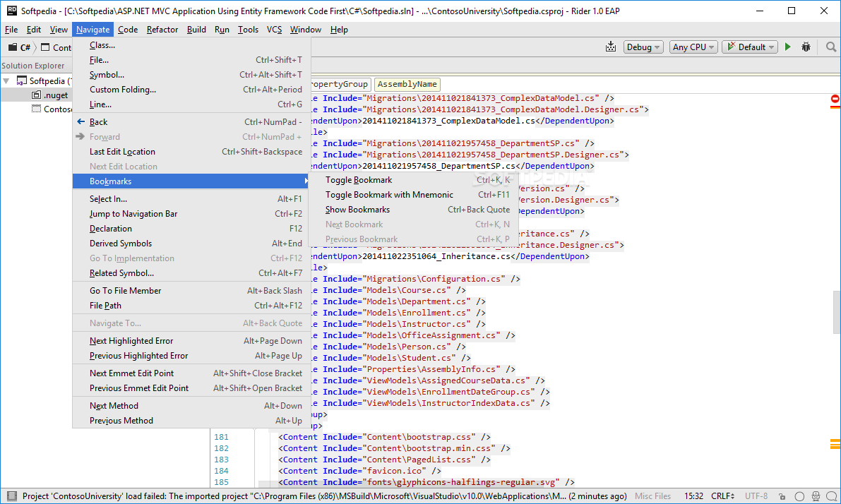Choose File... in Navigate menu
Image resolution: width=841 pixels, height=504 pixels.
(191, 60)
